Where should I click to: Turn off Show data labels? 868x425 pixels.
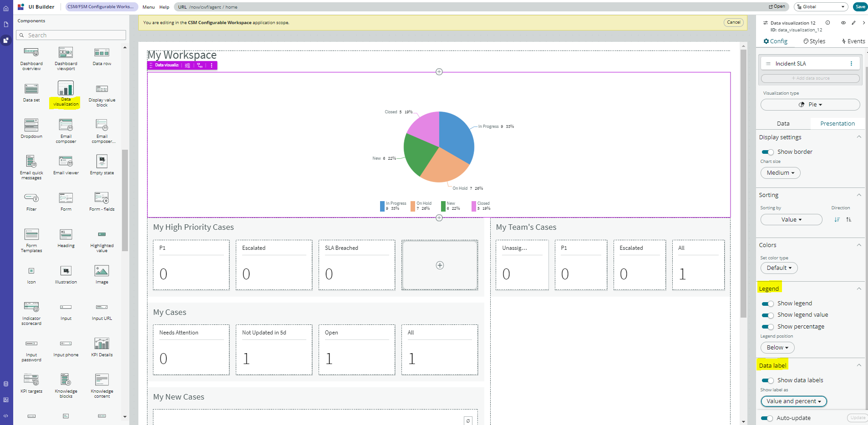767,380
